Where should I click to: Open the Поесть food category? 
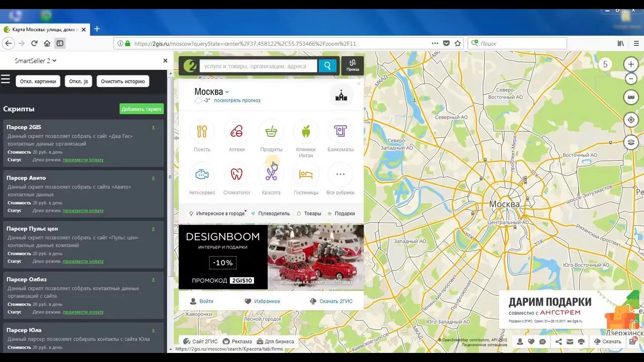point(202,136)
